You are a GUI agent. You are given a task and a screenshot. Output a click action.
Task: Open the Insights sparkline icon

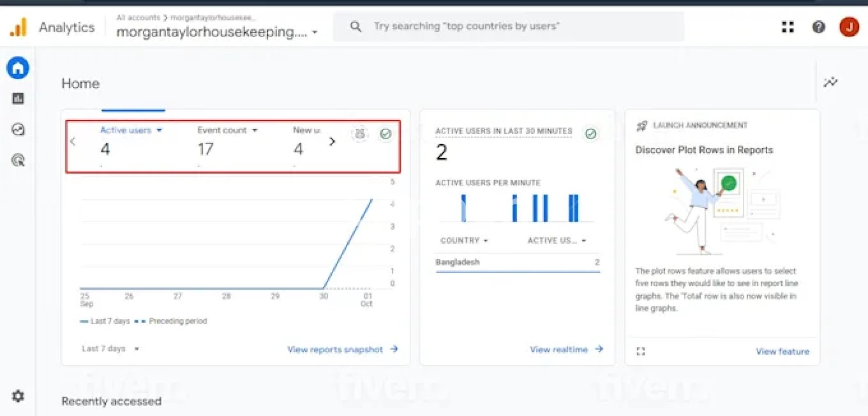tap(830, 82)
